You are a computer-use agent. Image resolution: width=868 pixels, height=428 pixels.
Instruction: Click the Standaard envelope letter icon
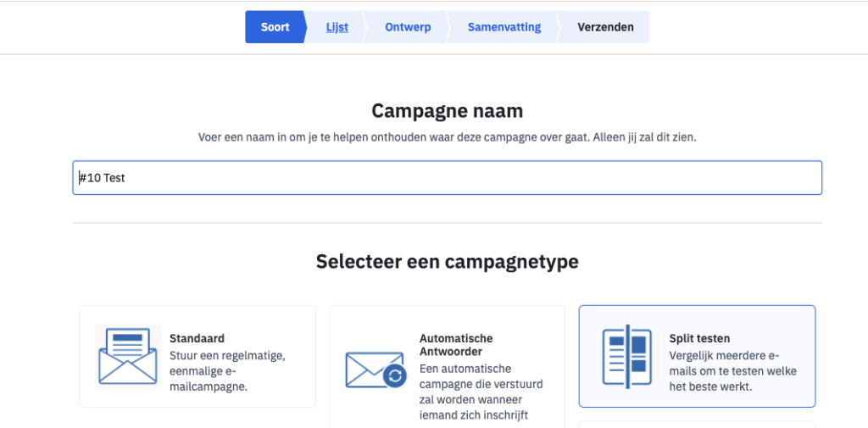(x=128, y=355)
